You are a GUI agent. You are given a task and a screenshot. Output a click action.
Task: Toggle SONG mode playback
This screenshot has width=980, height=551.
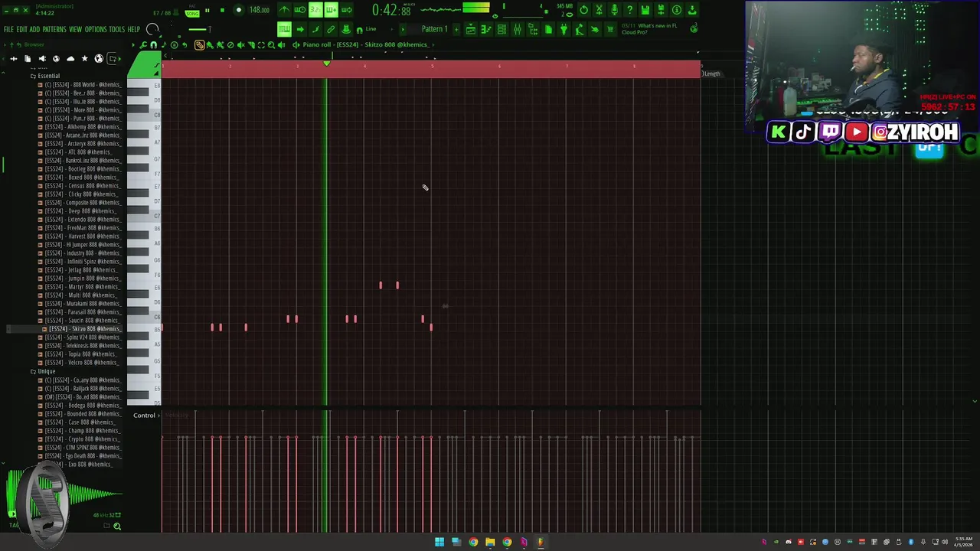pos(191,13)
